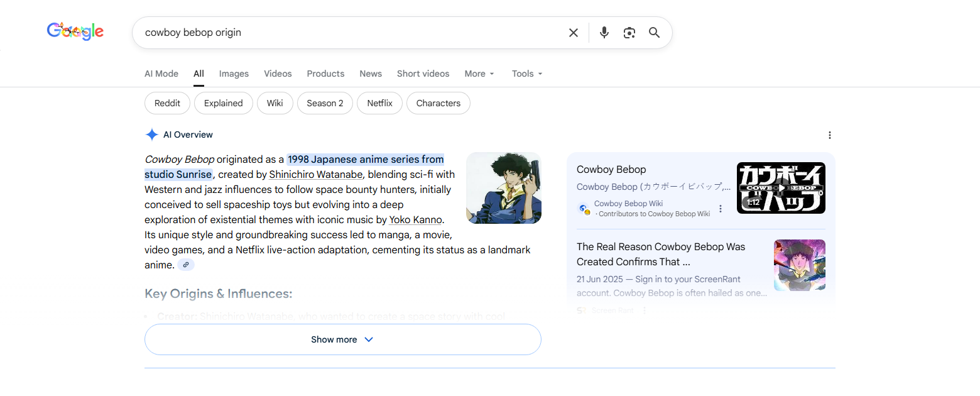Select the Netflix filter chip
The height and width of the screenshot is (396, 980).
click(379, 103)
